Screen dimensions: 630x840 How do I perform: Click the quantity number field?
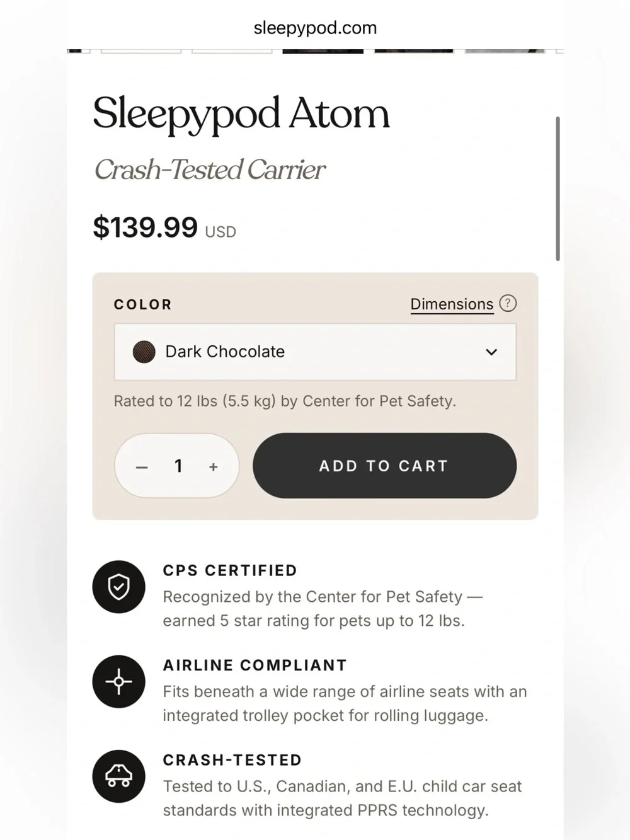(x=178, y=466)
